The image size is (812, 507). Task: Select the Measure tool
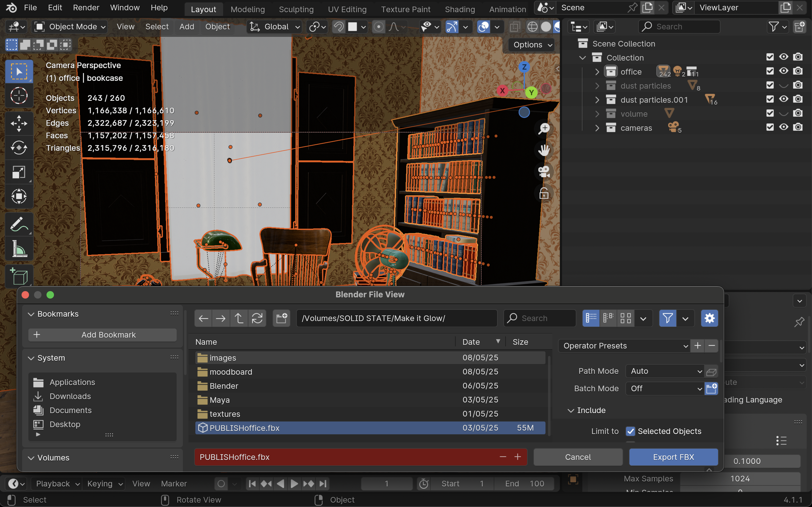19,249
